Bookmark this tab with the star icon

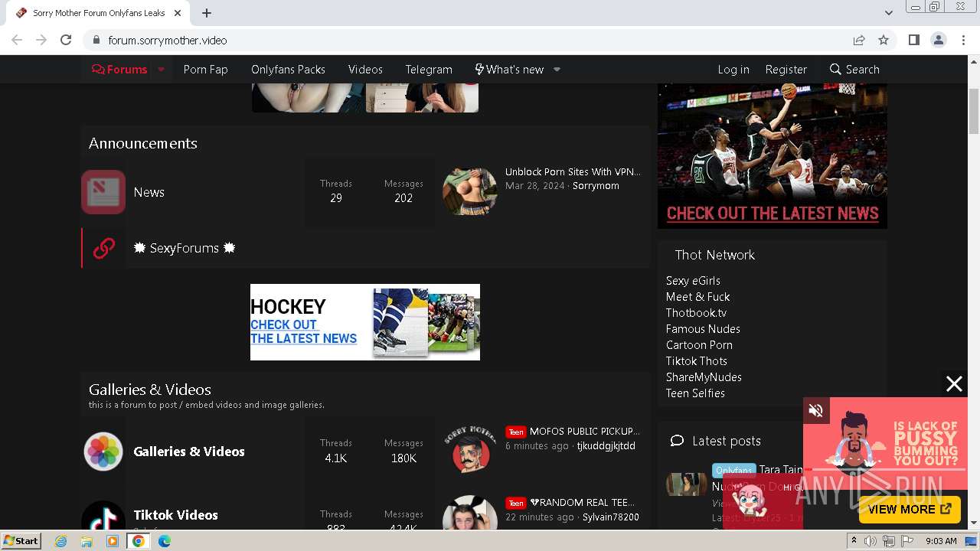point(884,40)
